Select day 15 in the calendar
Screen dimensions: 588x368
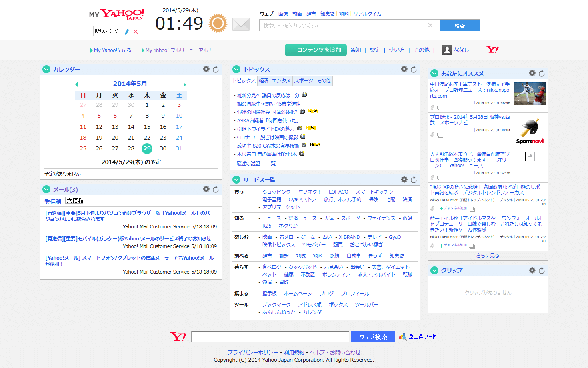click(147, 127)
